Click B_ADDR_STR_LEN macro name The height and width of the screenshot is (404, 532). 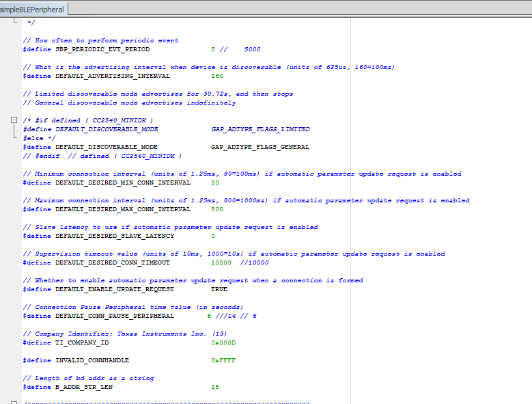click(84, 387)
